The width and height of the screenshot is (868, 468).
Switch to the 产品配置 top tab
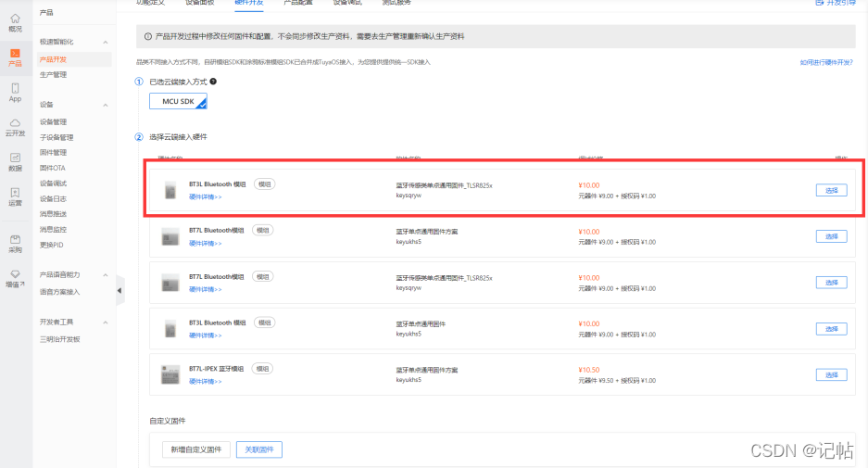298,3
